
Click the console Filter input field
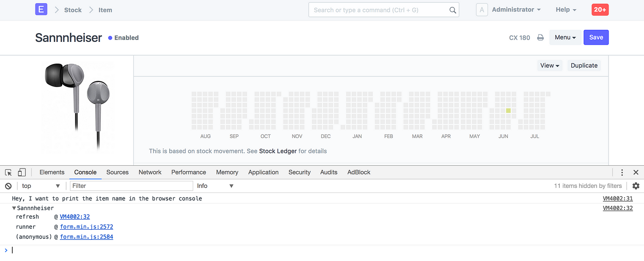132,186
